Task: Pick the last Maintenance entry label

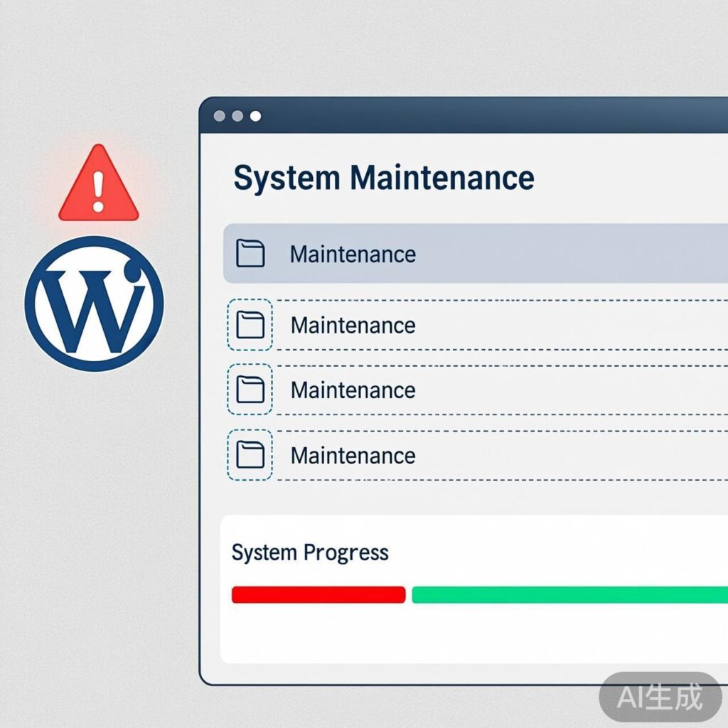Action: pos(353,456)
